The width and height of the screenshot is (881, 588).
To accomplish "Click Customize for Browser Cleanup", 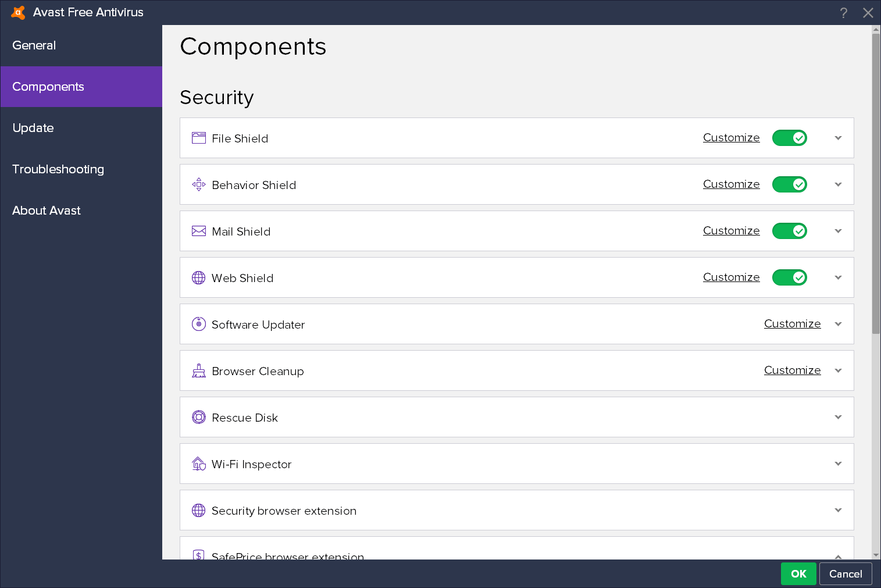I will pos(792,370).
